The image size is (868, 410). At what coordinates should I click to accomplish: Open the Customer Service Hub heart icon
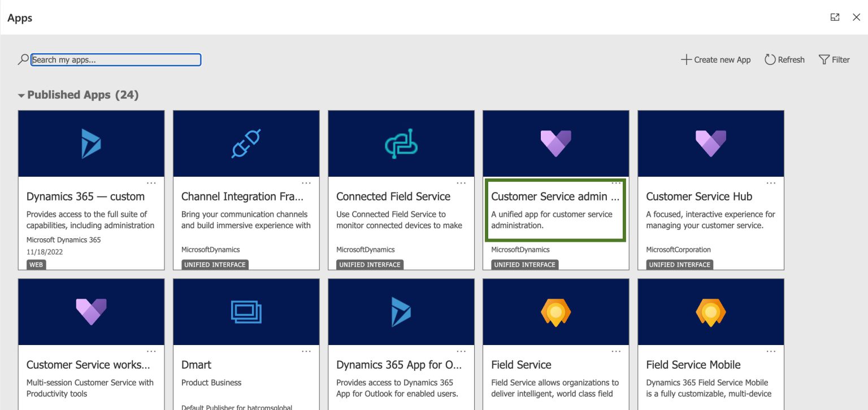pos(710,143)
